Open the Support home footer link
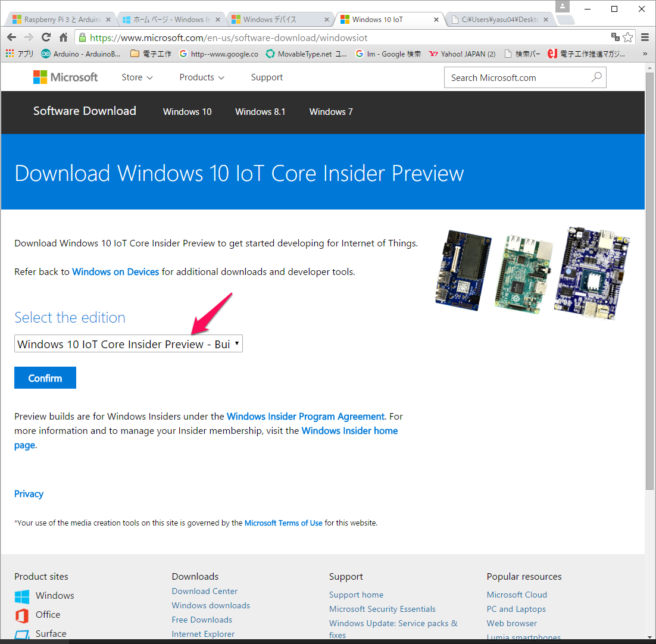656x644 pixels. click(356, 595)
